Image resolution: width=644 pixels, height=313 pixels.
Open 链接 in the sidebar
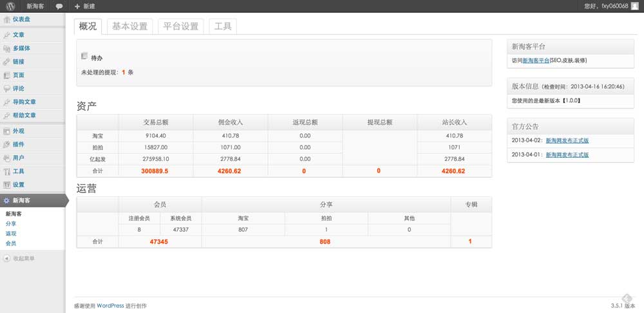(x=19, y=62)
